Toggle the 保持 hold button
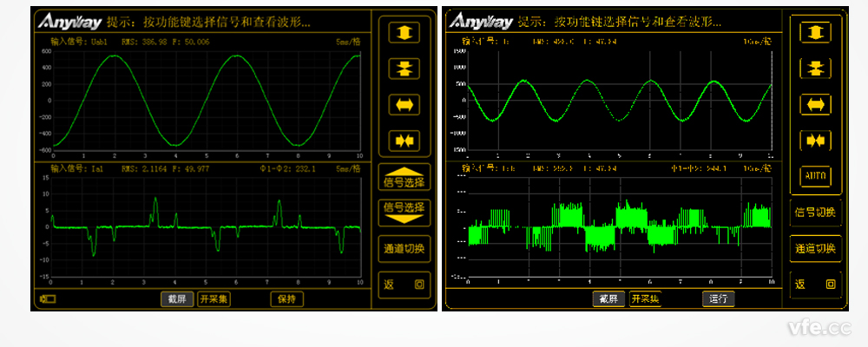The height and width of the screenshot is (347, 868). coord(287,299)
